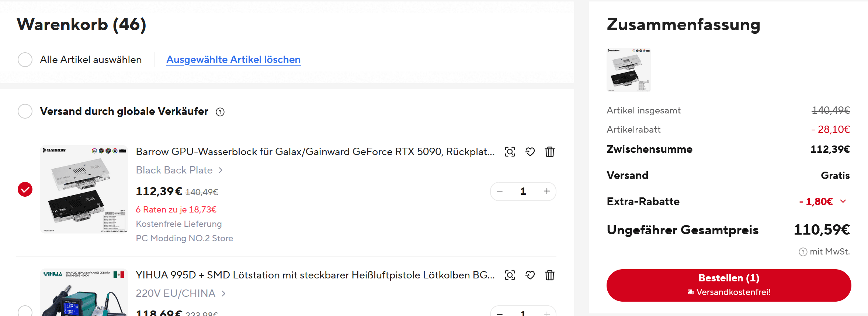
Task: Remove YIHUA 995D Lötstation with trash icon
Action: point(549,275)
